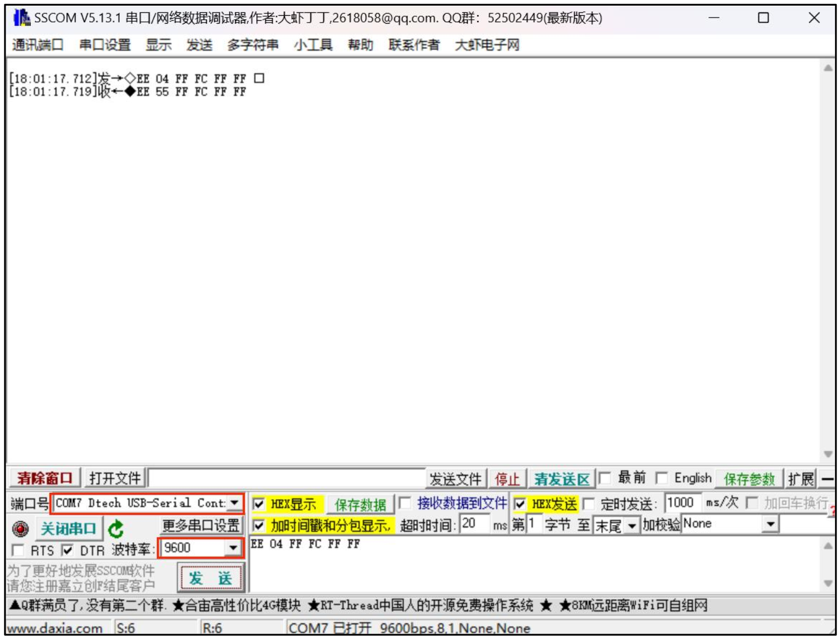840x638 pixels.
Task: Click the 关闭串口 close port button
Action: (69, 529)
